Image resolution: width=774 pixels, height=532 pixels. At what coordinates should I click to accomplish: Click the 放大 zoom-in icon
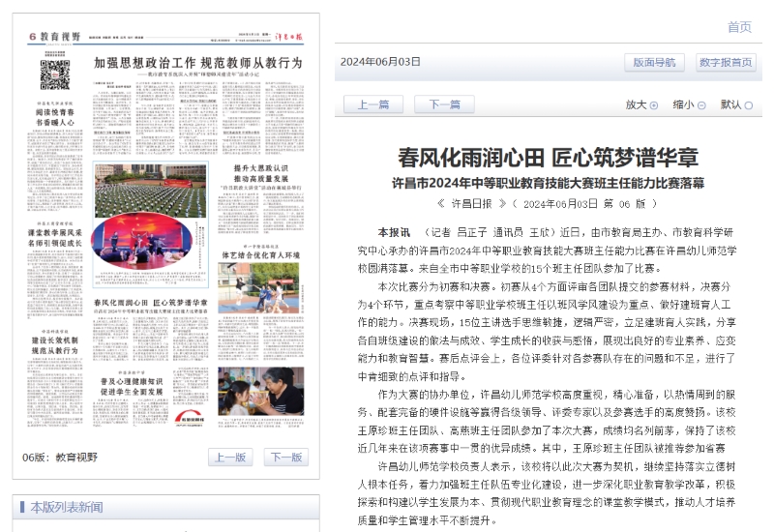654,105
